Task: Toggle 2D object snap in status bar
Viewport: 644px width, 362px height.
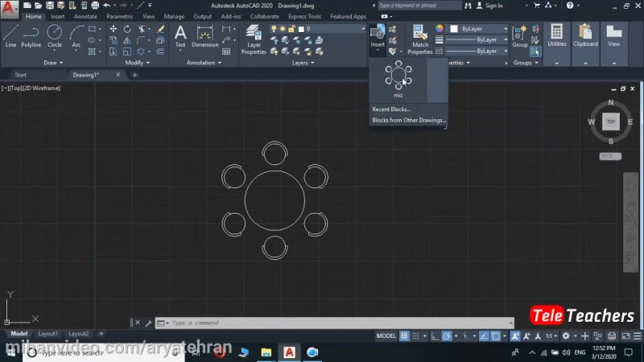Action: (496, 336)
